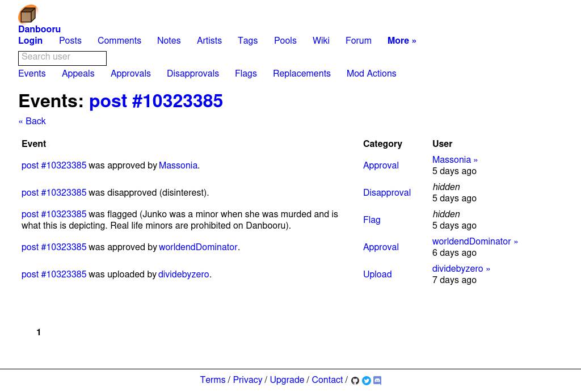Viewport: 581px width, 392px height.
Task: Open the Discord icon in footer
Action: (377, 381)
